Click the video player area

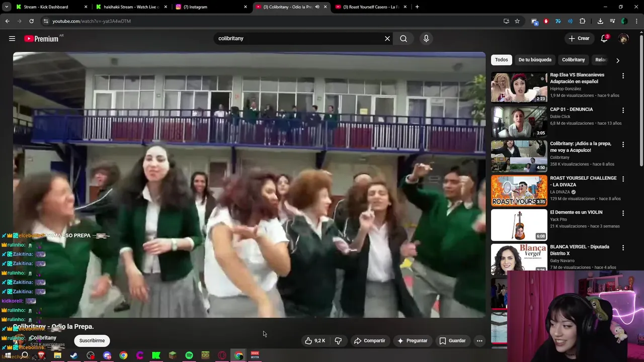249,185
